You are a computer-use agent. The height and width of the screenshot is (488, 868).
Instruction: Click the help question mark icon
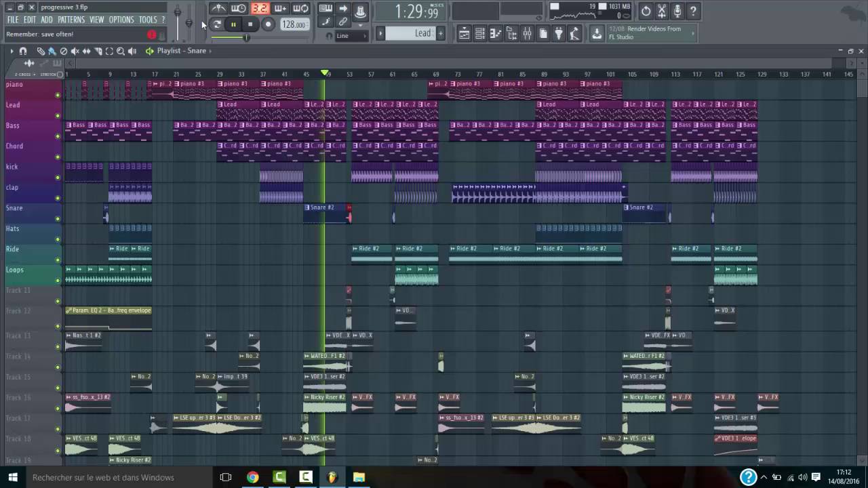(x=693, y=11)
